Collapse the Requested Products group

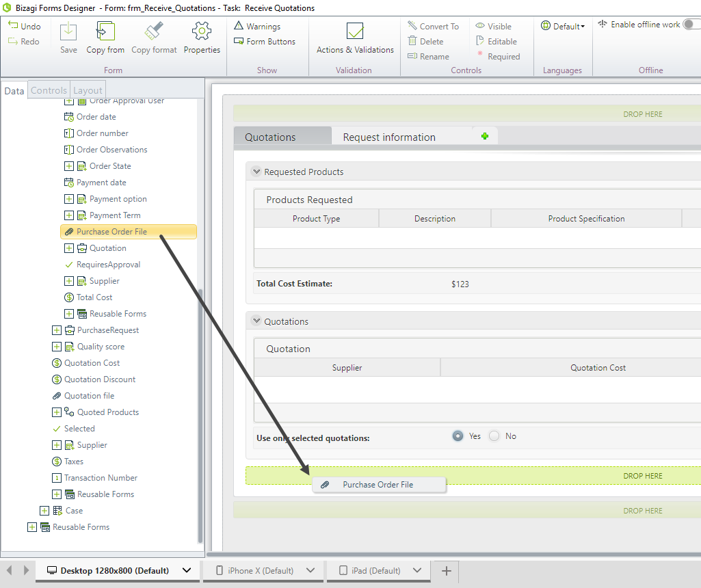pyautogui.click(x=256, y=171)
